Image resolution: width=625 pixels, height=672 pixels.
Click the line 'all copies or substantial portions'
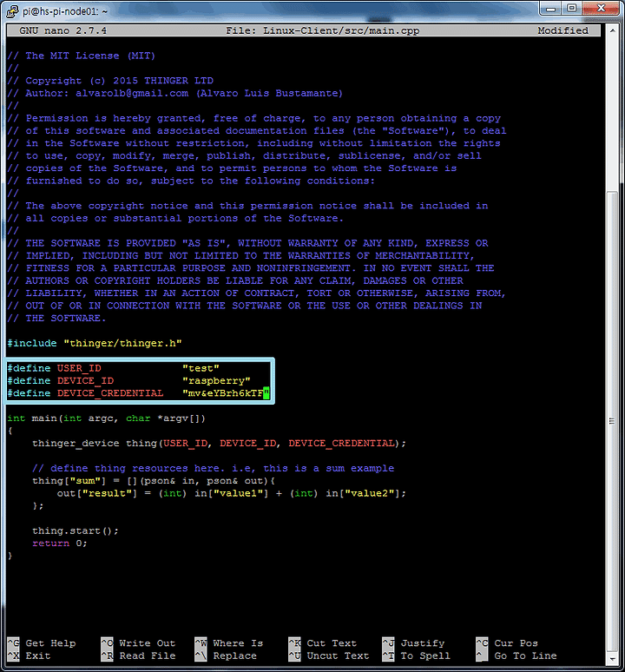tap(175, 218)
